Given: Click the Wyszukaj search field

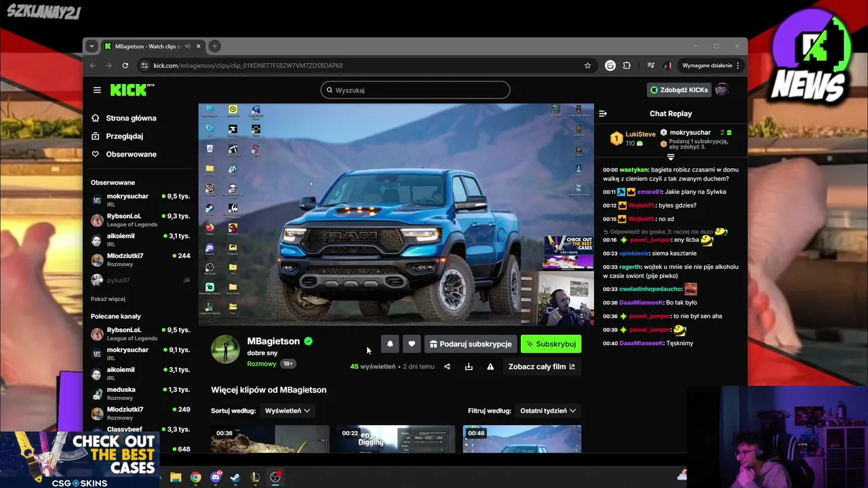Looking at the screenshot, I should click(415, 90).
